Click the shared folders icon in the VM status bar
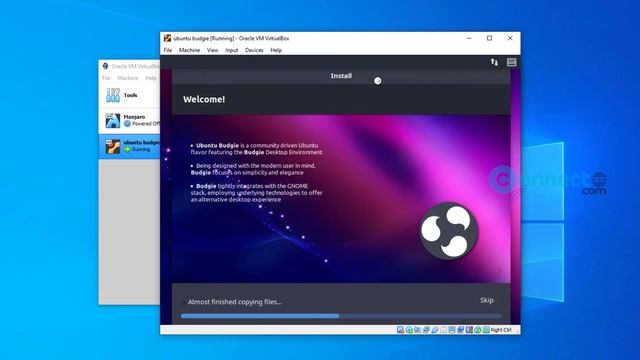Screen dimensions: 640x360 pos(443,330)
